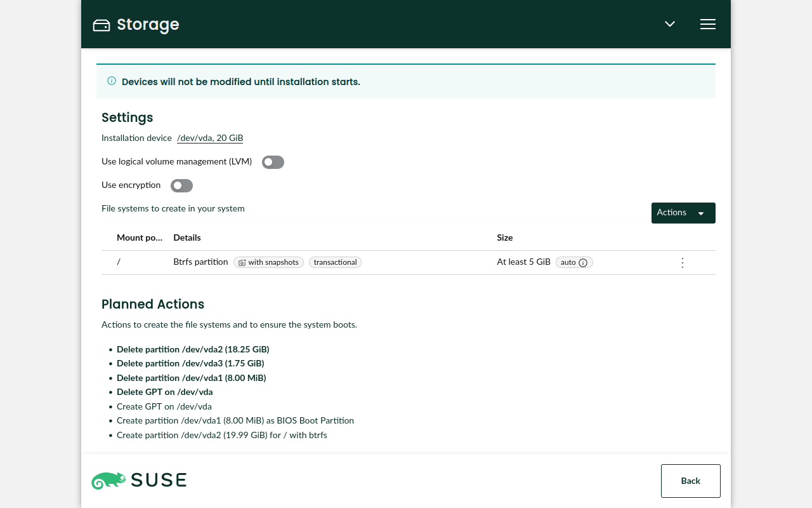
Task: Open the hamburger menu in header
Action: pos(708,24)
